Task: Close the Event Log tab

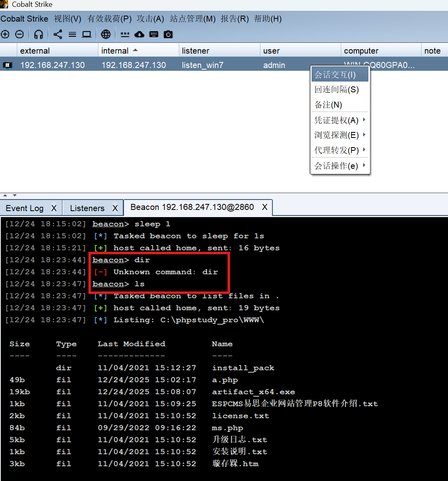Action: click(x=54, y=208)
